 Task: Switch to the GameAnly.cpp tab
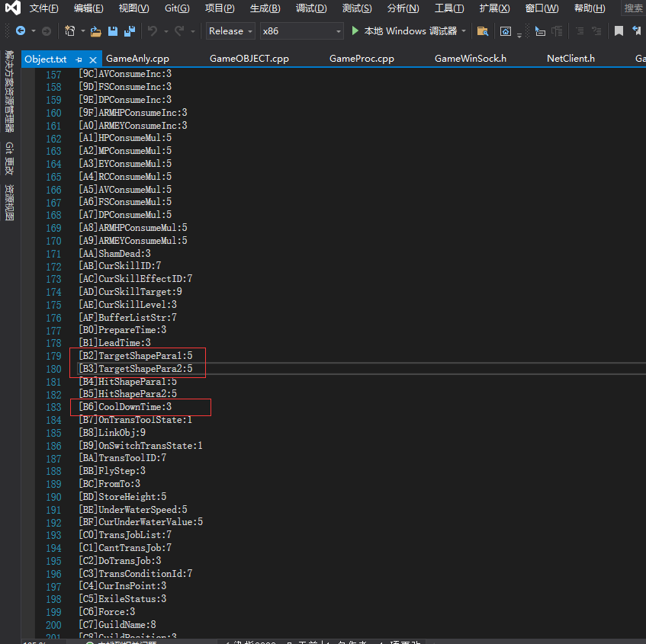[137, 59]
